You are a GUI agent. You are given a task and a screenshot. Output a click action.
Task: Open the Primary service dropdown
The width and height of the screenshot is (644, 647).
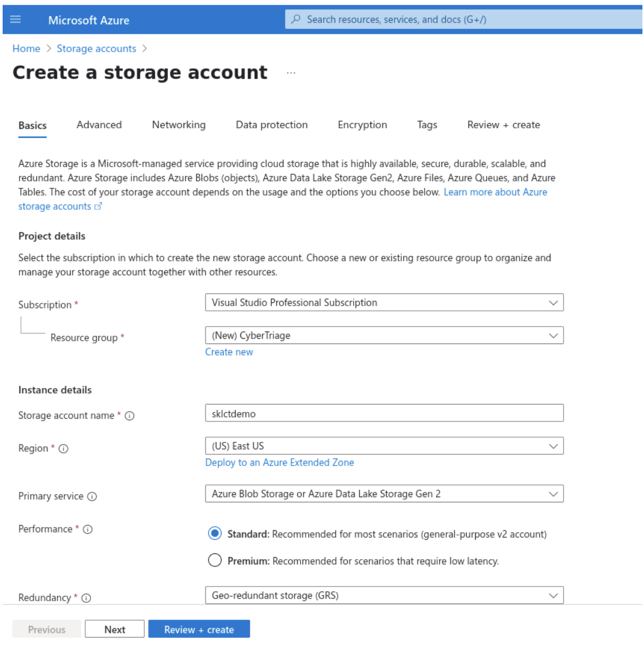384,494
